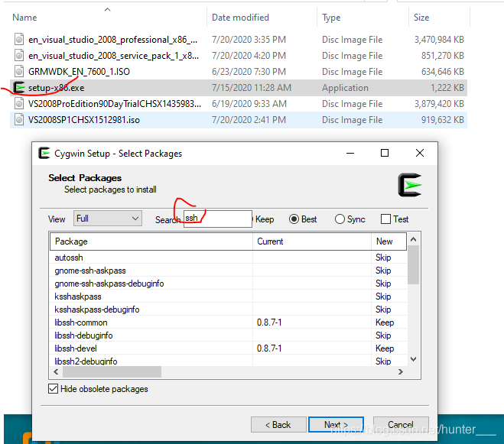Click the Back button
Screen dimensions: 504x444
coord(278,425)
